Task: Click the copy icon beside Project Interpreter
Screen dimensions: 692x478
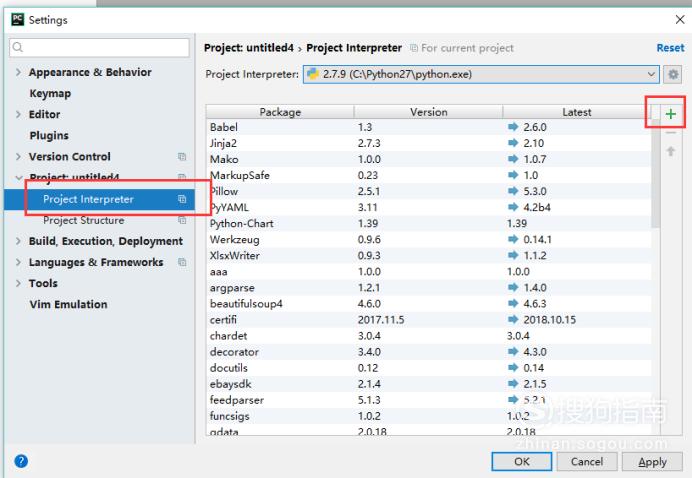Action: (182, 199)
